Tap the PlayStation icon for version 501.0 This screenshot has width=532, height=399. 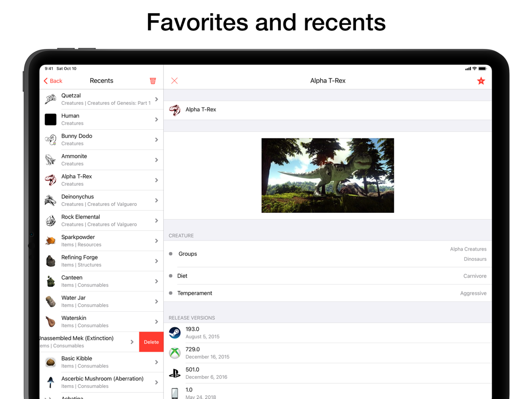pos(174,373)
